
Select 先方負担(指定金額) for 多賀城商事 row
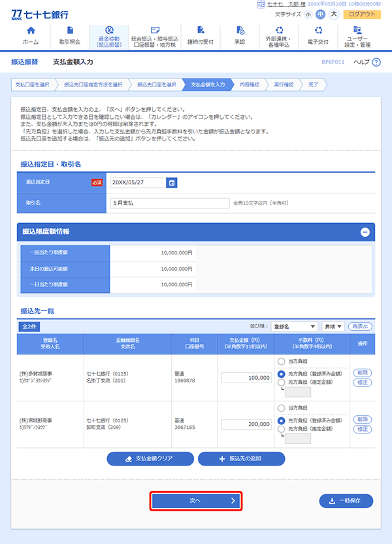point(282,382)
